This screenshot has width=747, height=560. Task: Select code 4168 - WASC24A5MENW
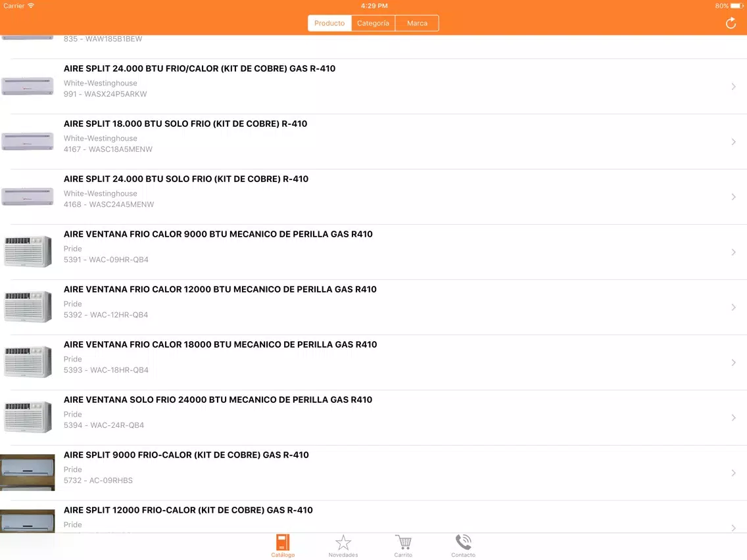[x=109, y=205]
